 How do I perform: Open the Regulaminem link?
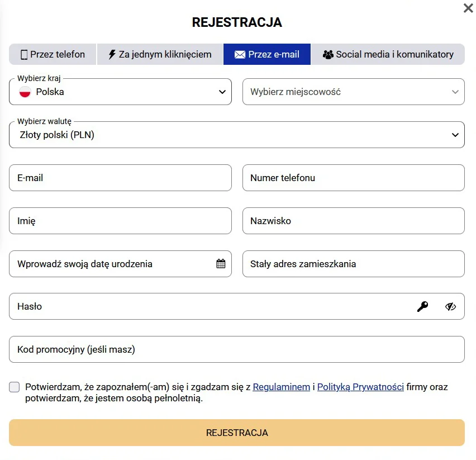[281, 386]
